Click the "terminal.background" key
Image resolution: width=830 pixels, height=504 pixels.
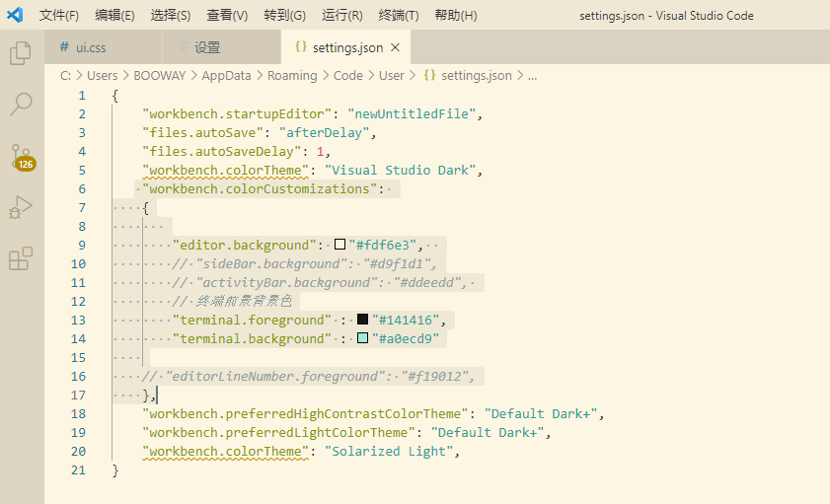coord(252,339)
